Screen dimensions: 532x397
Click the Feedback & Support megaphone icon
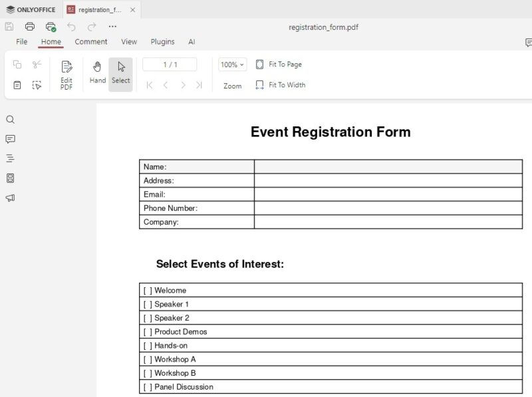coord(10,196)
